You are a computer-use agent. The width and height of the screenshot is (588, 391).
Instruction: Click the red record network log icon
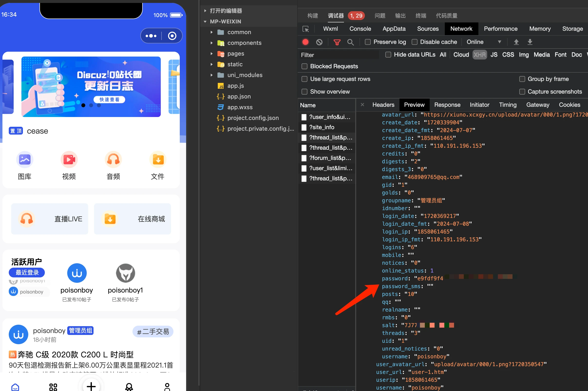point(305,42)
